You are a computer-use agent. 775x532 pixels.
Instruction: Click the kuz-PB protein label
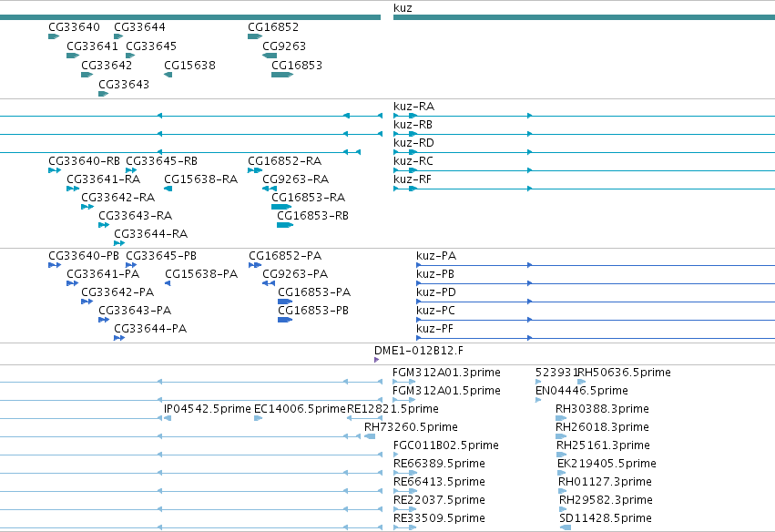click(x=435, y=274)
